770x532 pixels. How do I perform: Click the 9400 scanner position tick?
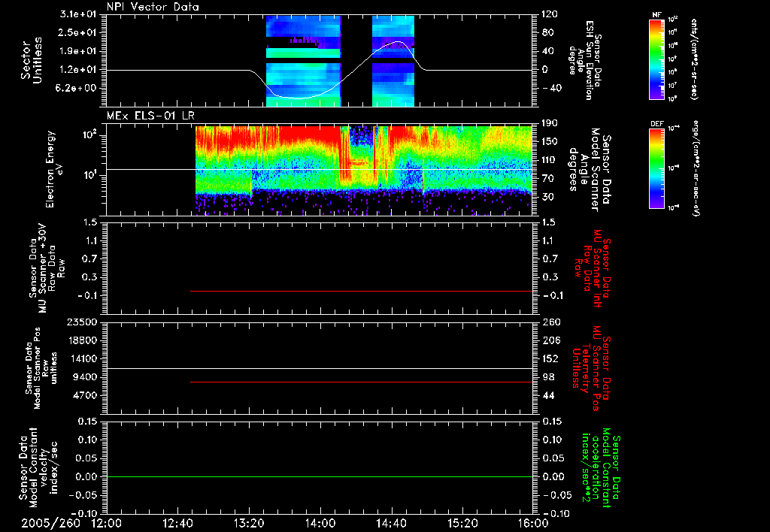pos(86,377)
